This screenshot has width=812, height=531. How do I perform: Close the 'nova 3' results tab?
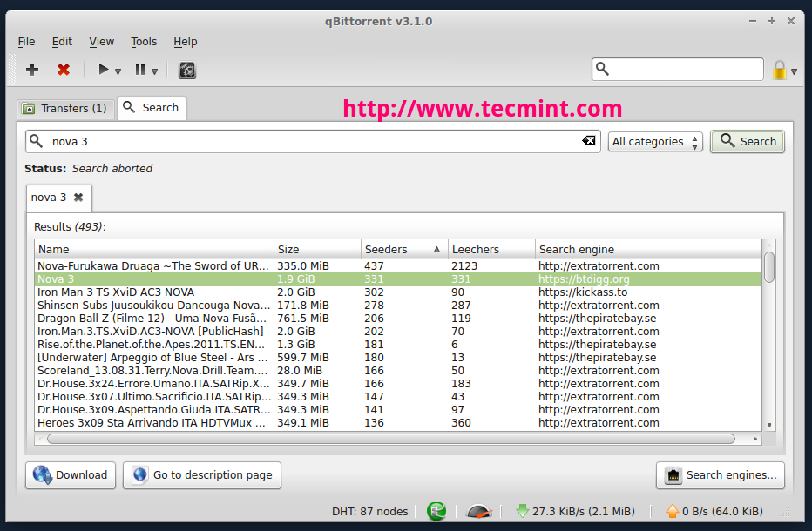tap(78, 198)
